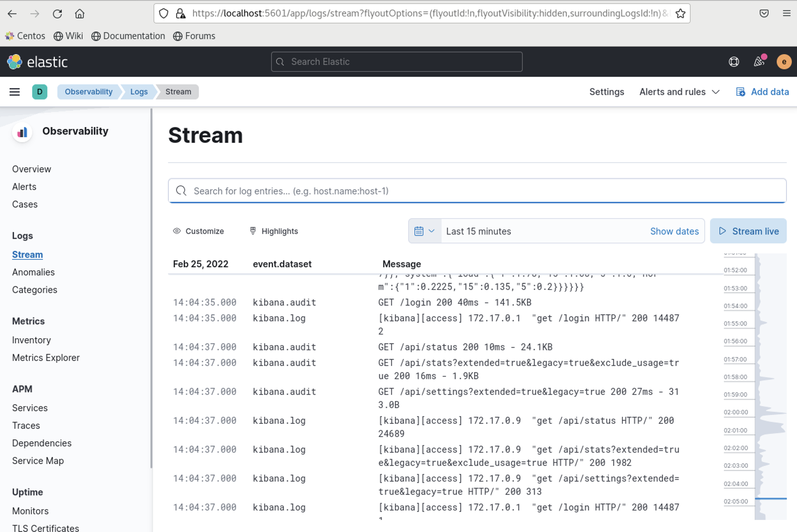Screen dimensions: 797x532
Task: Click the Add data link
Action: click(762, 92)
